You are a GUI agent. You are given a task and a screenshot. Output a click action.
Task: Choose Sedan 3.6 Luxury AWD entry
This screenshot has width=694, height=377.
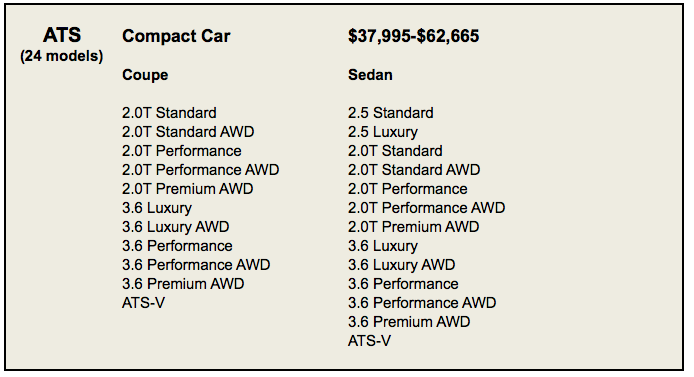pos(401,265)
